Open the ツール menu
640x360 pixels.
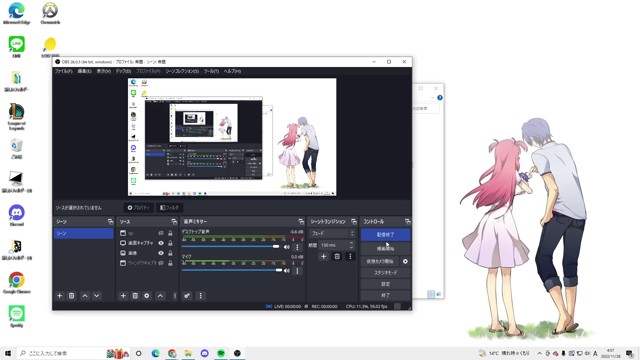point(211,71)
